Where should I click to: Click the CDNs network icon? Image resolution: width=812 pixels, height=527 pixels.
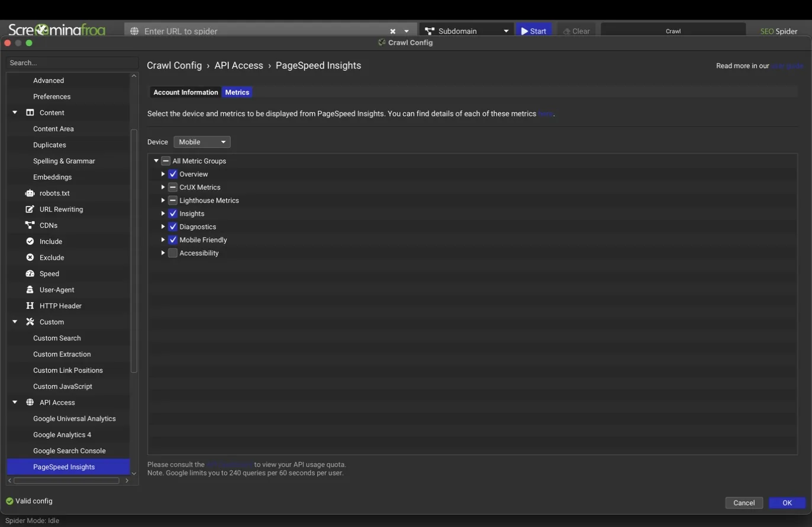30,225
